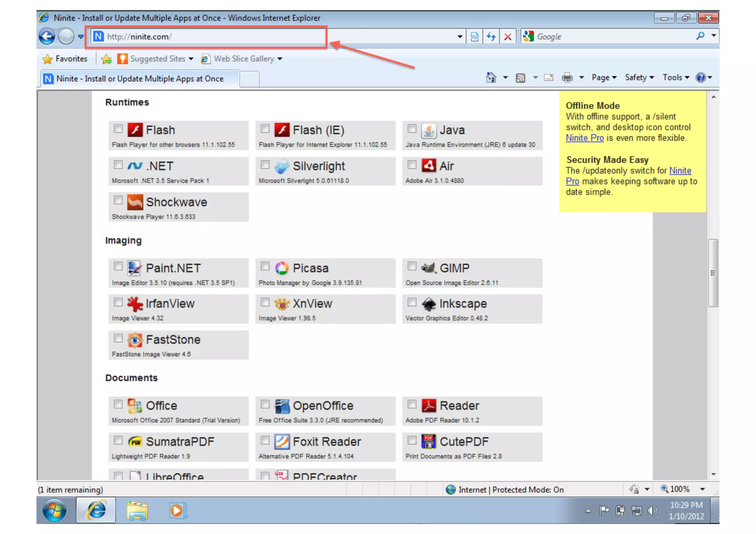
Task: Expand the Suggested Sites dropdown
Action: 191,59
